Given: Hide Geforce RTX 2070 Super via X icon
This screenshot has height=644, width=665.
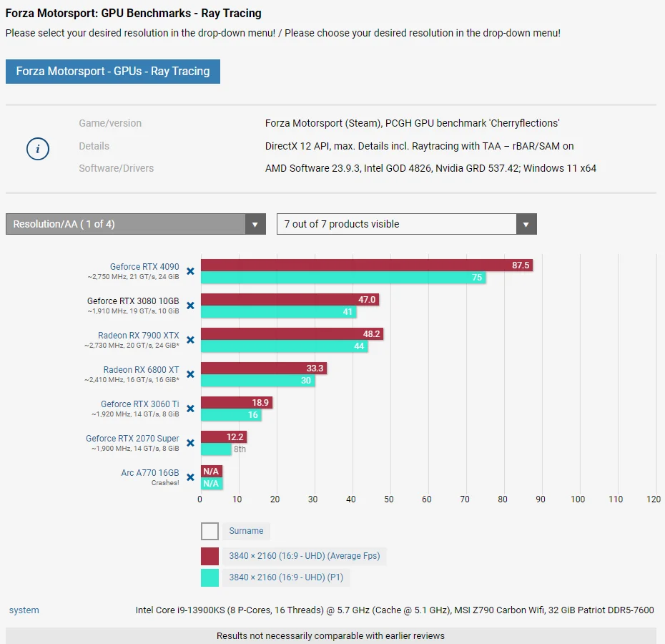Looking at the screenshot, I should tap(190, 443).
